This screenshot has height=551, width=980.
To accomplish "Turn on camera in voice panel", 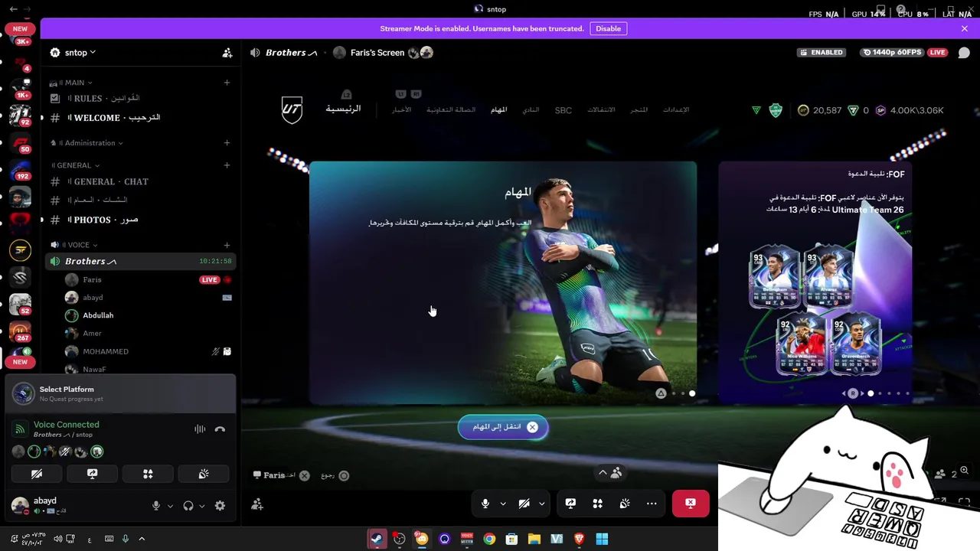I will coord(36,474).
